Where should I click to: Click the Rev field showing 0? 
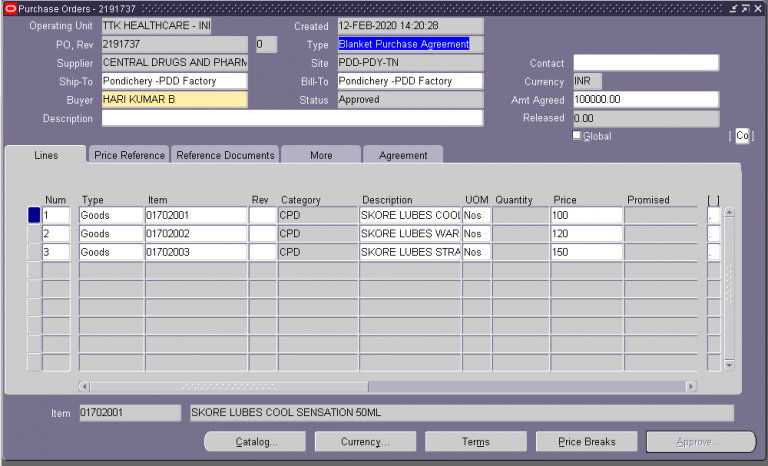pyautogui.click(x=266, y=44)
